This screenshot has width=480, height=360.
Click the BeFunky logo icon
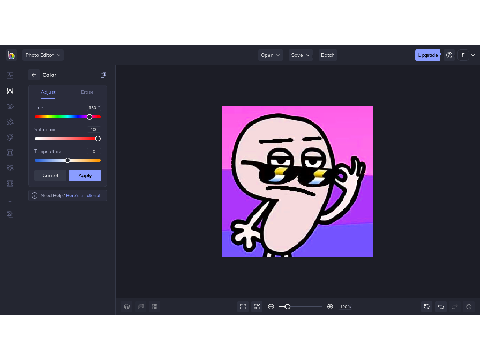[11, 55]
